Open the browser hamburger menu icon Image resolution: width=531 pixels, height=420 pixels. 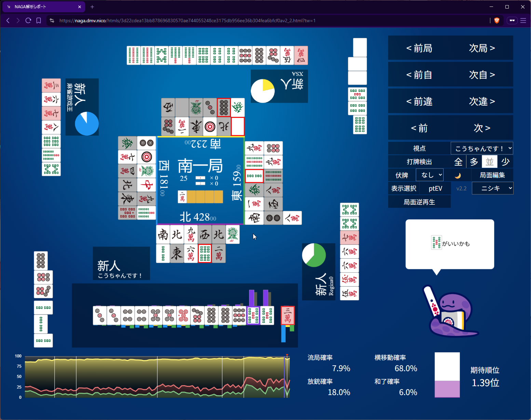tap(523, 21)
